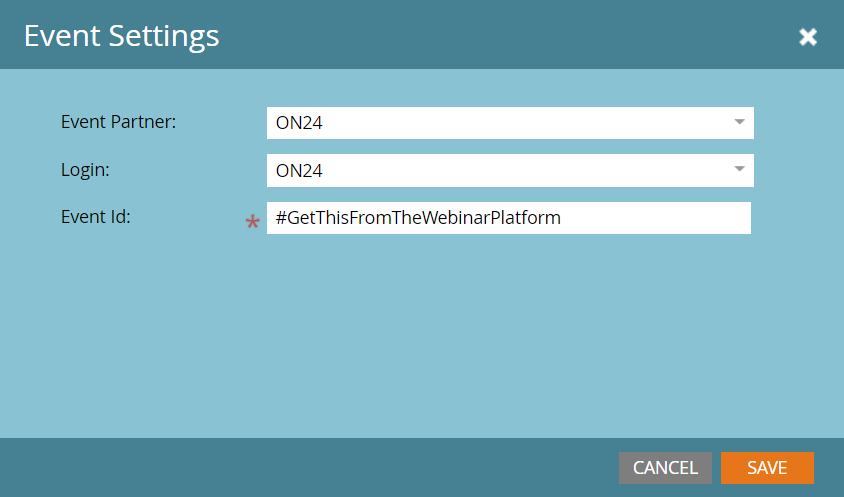Click the #GetThisFromTheWebinarPlatform text
Screen dimensions: 844x497
point(418,218)
